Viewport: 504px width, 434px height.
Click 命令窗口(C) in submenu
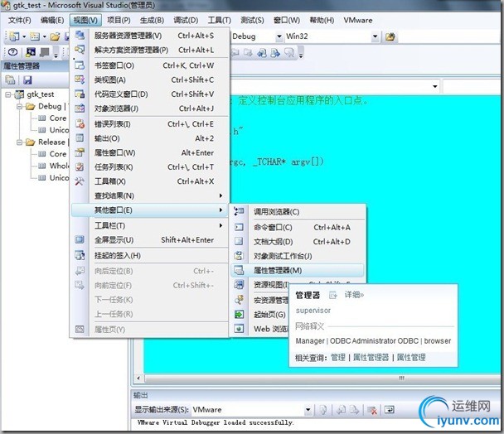coord(298,228)
